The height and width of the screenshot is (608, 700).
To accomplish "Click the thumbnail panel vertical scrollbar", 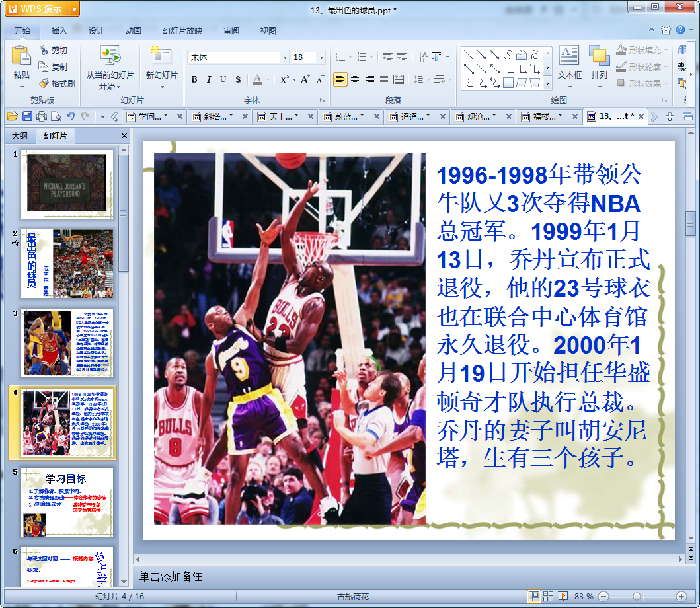I will point(124,213).
